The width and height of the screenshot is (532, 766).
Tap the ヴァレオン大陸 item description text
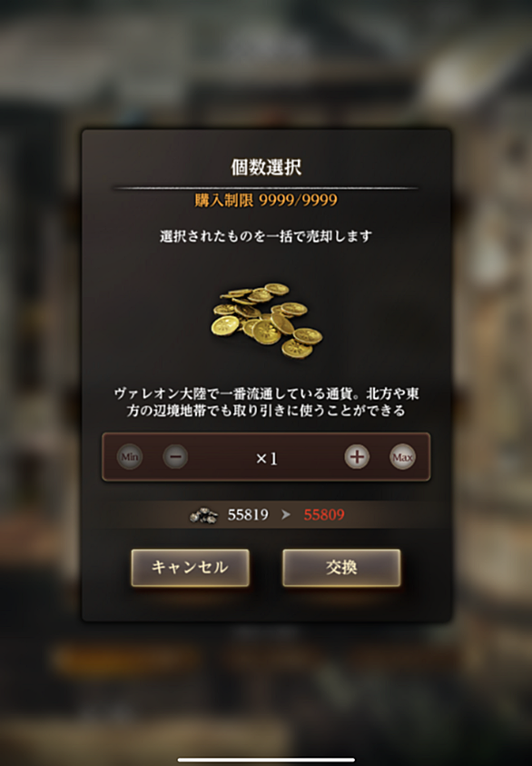[266, 402]
